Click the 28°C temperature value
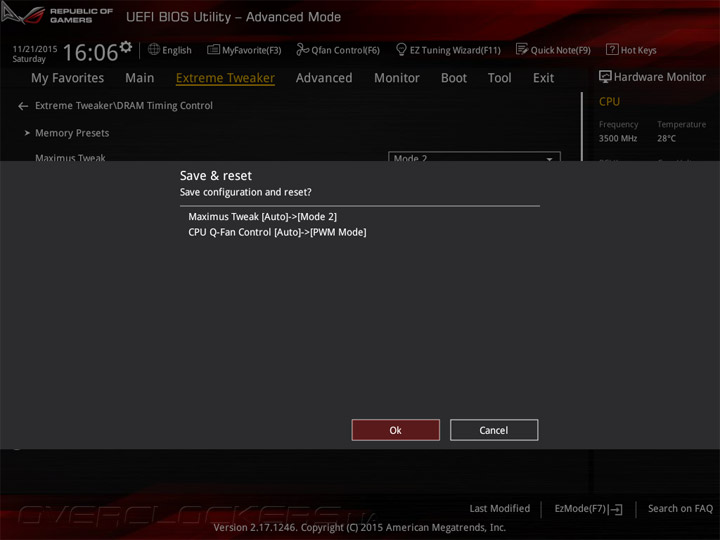 [x=666, y=138]
